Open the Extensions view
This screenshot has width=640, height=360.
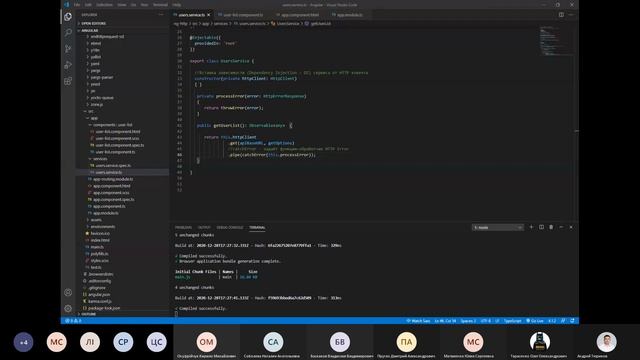(68, 81)
